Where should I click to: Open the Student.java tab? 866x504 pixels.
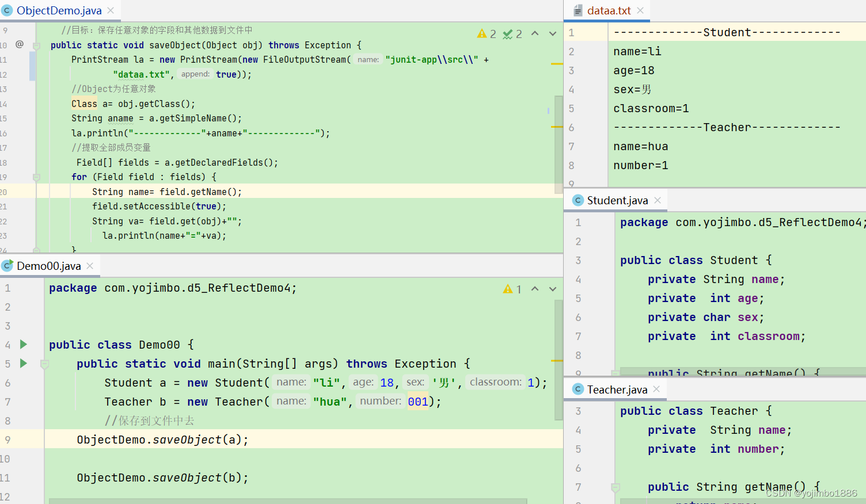point(617,200)
